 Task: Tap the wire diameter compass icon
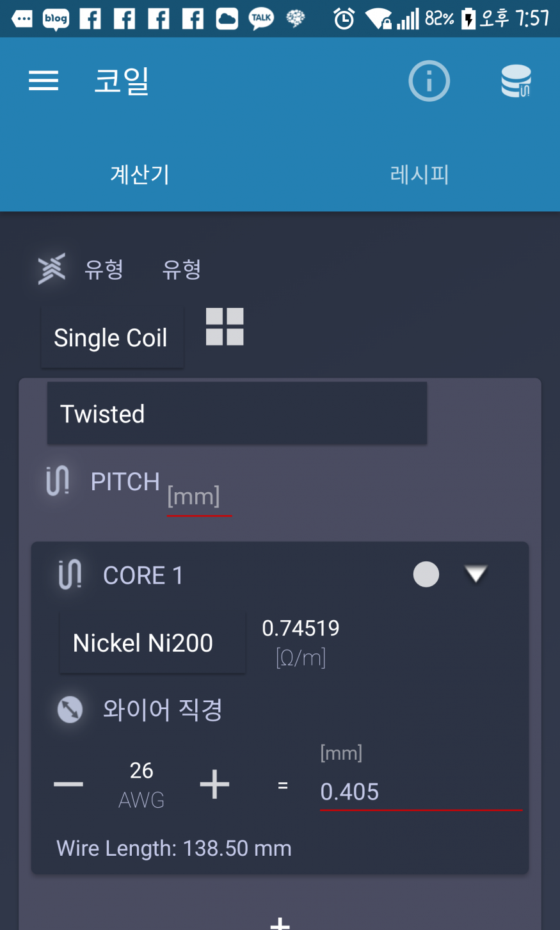[x=70, y=709]
